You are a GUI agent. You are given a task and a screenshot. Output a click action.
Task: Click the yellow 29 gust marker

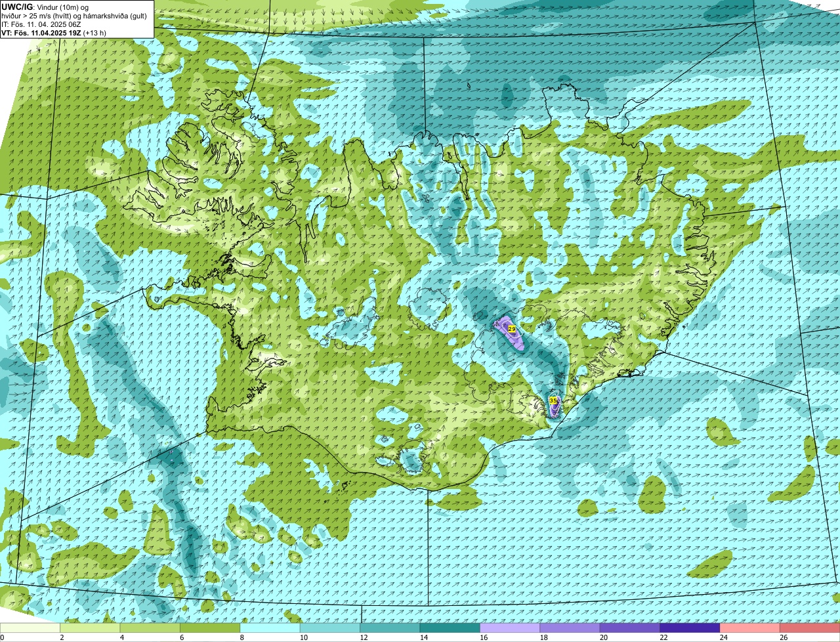[512, 328]
